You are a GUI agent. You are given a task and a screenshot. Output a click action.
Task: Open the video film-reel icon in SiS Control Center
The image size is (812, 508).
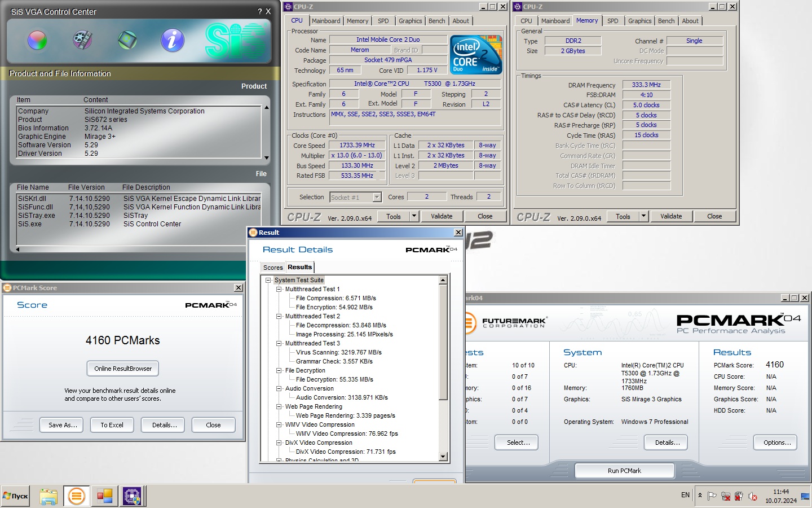pos(82,40)
